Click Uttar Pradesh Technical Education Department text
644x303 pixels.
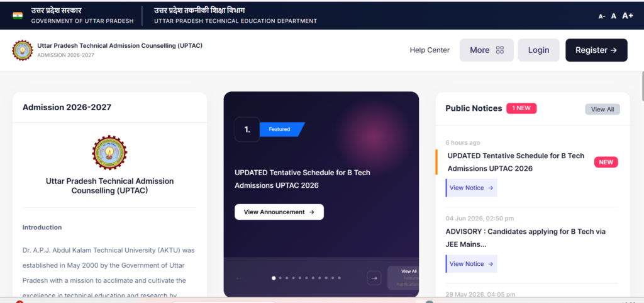(235, 21)
